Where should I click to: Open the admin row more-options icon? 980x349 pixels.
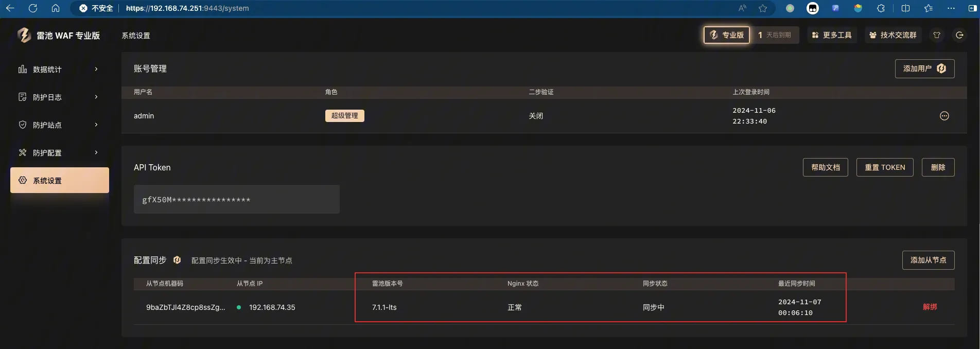(944, 116)
